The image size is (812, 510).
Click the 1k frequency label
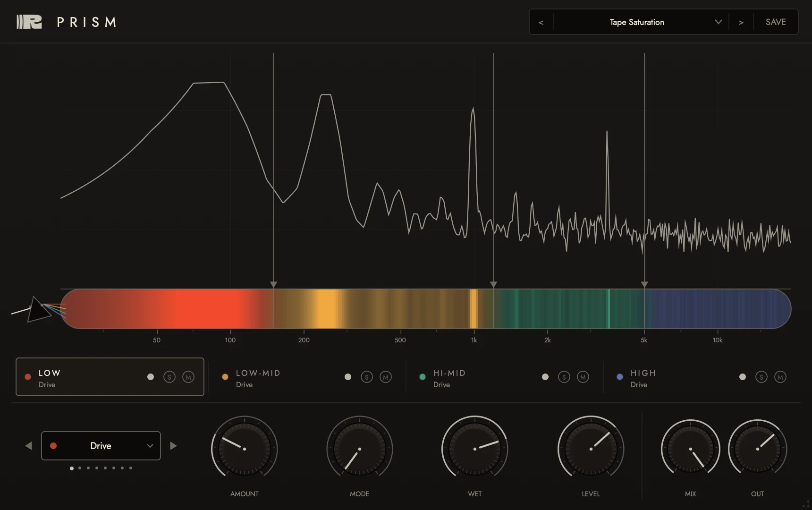coord(474,340)
